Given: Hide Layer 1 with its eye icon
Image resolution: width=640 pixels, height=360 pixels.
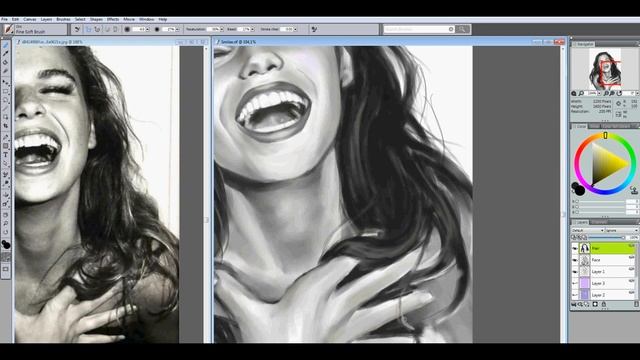Looking at the screenshot, I should [x=575, y=271].
